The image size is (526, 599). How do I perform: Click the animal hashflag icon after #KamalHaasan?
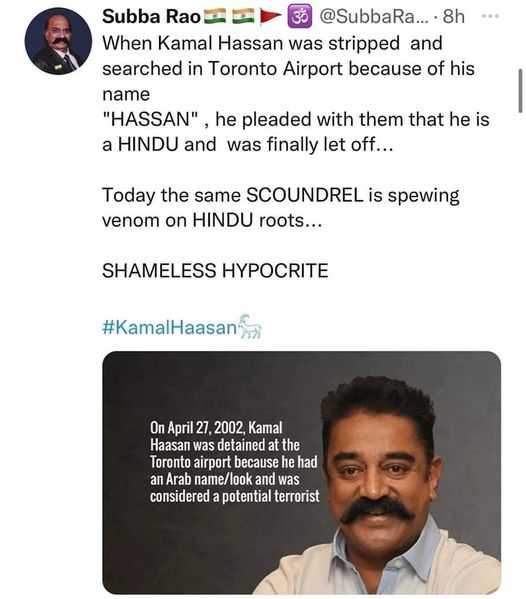point(250,327)
